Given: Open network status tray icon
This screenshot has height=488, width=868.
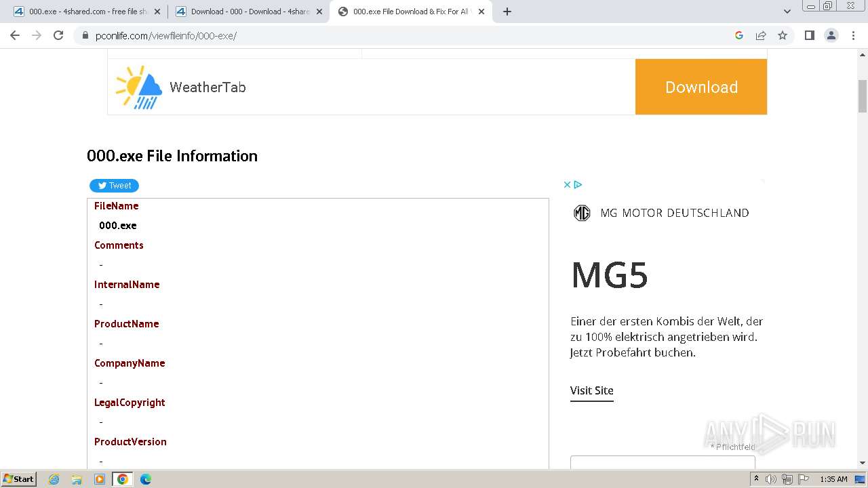Looking at the screenshot, I should pyautogui.click(x=787, y=479).
